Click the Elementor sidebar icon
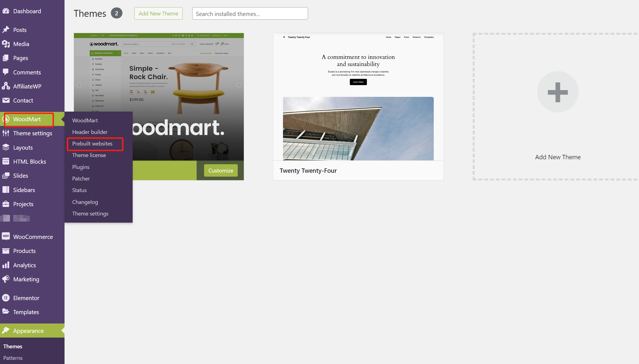 coord(6,298)
